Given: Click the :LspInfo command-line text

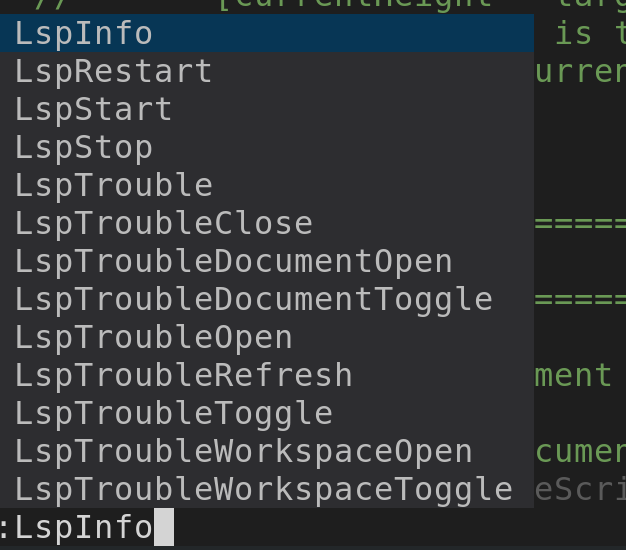Looking at the screenshot, I should [76, 527].
